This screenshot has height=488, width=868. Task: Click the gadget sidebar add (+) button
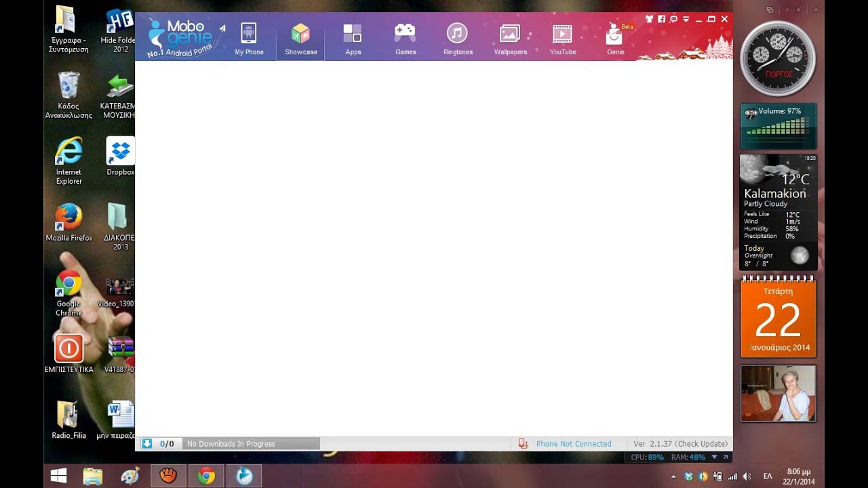tap(816, 9)
